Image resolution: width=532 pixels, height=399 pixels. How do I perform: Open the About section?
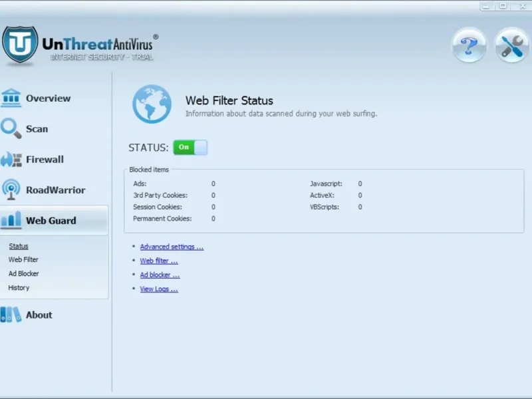pyautogui.click(x=39, y=315)
